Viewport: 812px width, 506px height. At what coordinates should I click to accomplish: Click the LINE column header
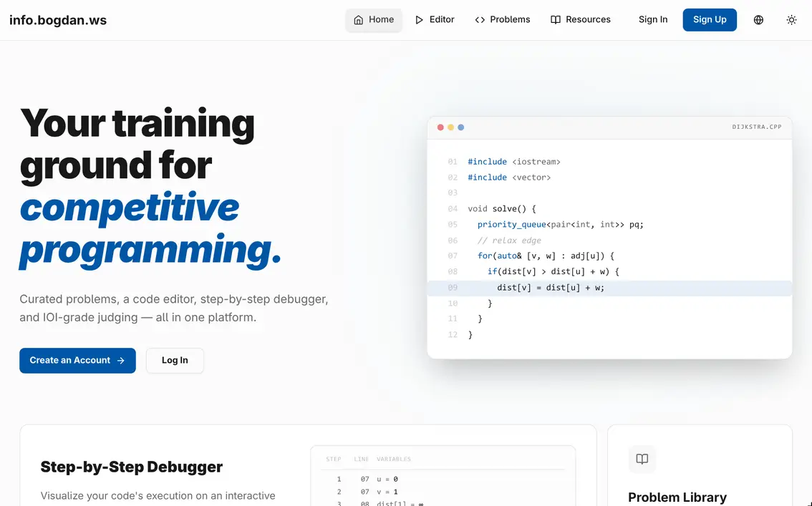click(x=361, y=459)
